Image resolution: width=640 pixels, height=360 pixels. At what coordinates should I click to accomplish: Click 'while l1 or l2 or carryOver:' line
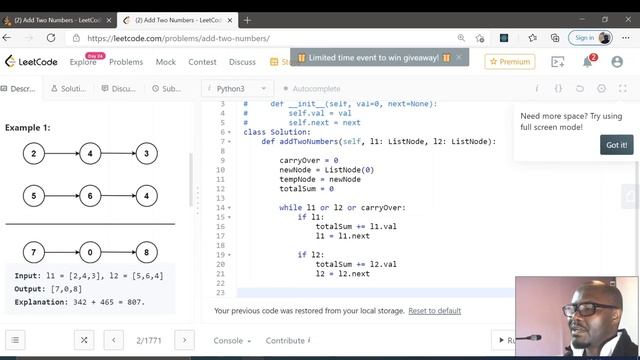(x=342, y=208)
